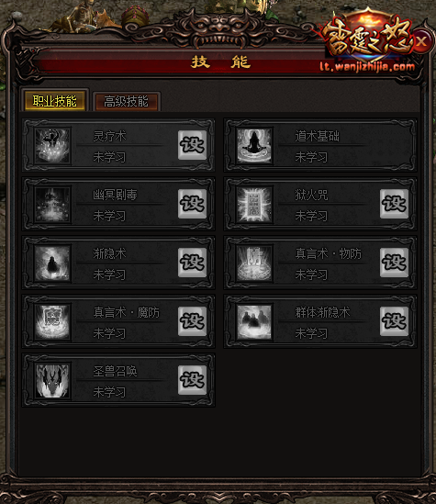The height and width of the screenshot is (504, 436).
Task: Open the 高级技能 tab
Action: (126, 102)
